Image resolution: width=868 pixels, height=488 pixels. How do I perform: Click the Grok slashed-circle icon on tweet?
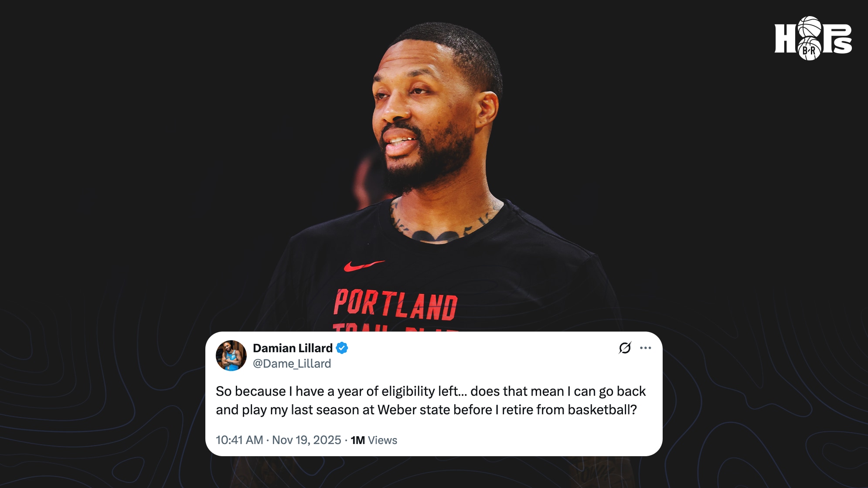pos(625,348)
